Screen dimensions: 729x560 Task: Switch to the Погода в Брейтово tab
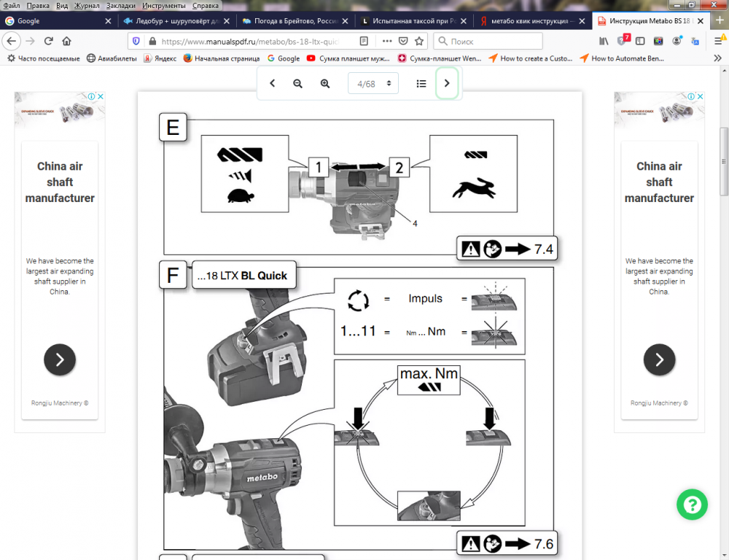pyautogui.click(x=295, y=21)
